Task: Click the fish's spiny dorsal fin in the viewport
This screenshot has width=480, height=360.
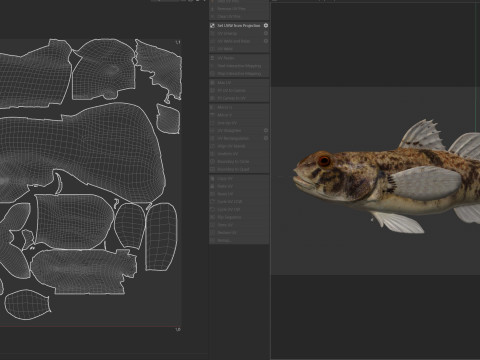Action: pyautogui.click(x=422, y=136)
